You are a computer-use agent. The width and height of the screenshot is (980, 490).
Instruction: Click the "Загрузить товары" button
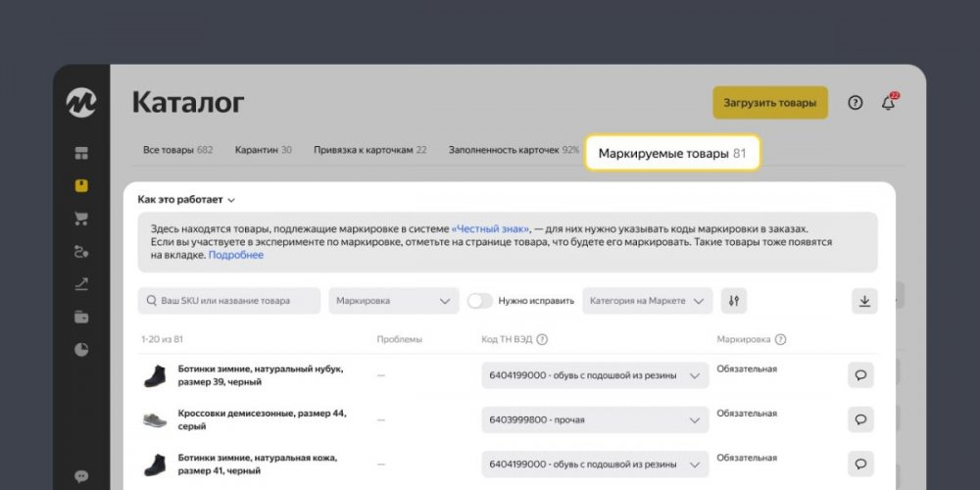pyautogui.click(x=769, y=103)
